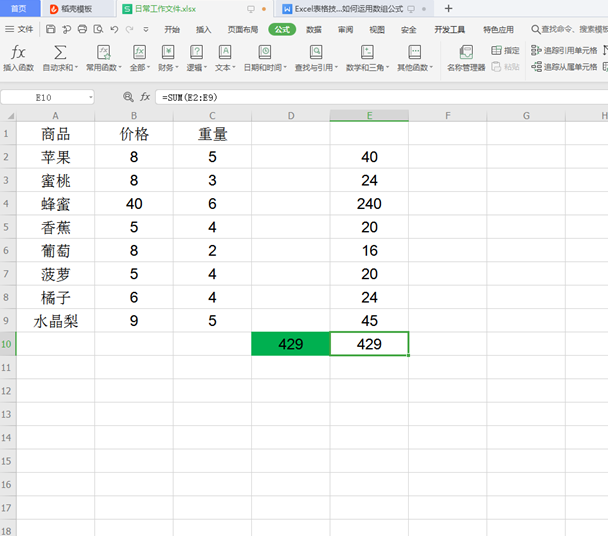This screenshot has width=608, height=536.
Task: Switch to the View (视图) ribbon tab
Action: pyautogui.click(x=377, y=29)
